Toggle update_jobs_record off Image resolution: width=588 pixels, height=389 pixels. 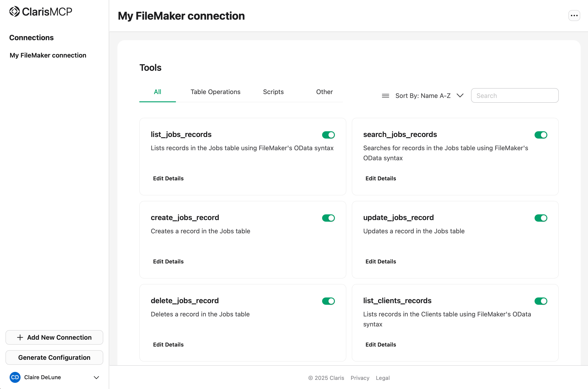(x=541, y=218)
